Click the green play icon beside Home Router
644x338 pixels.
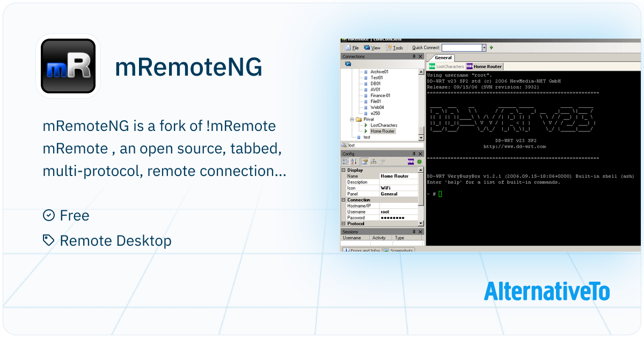pyautogui.click(x=366, y=131)
